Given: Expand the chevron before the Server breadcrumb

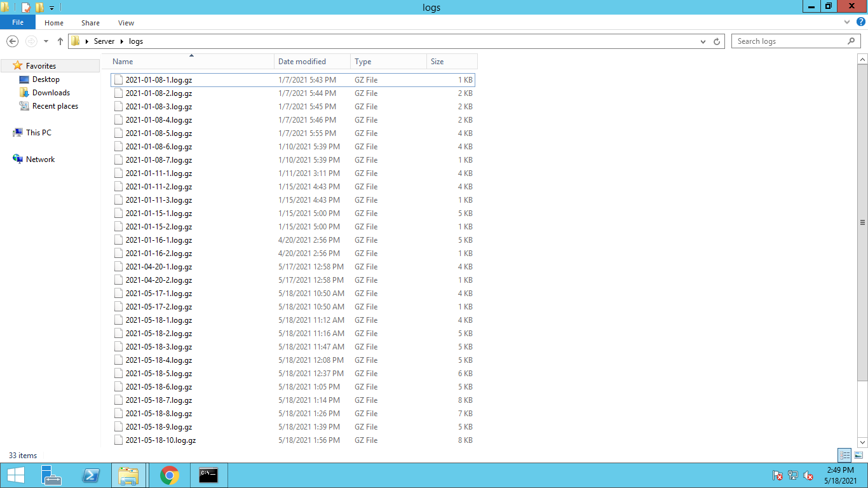Looking at the screenshot, I should (86, 41).
